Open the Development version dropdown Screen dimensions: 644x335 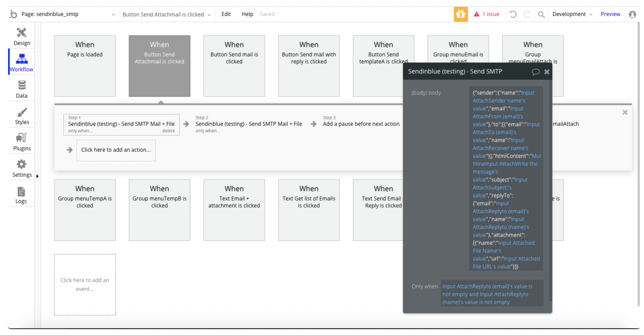(x=572, y=14)
